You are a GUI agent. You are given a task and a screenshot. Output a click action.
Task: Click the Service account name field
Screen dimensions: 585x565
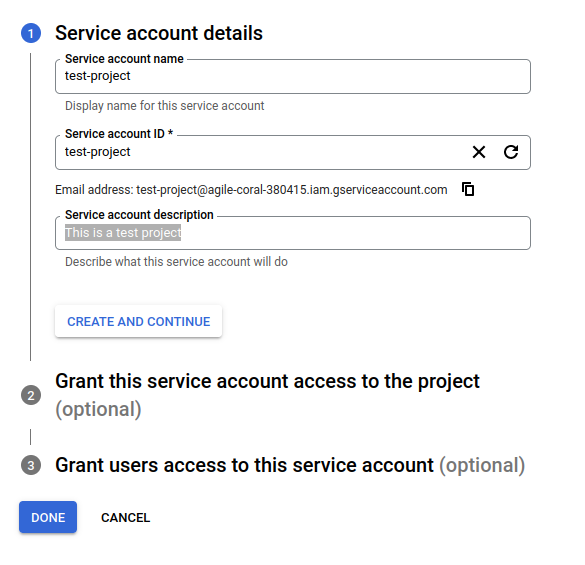pyautogui.click(x=292, y=77)
